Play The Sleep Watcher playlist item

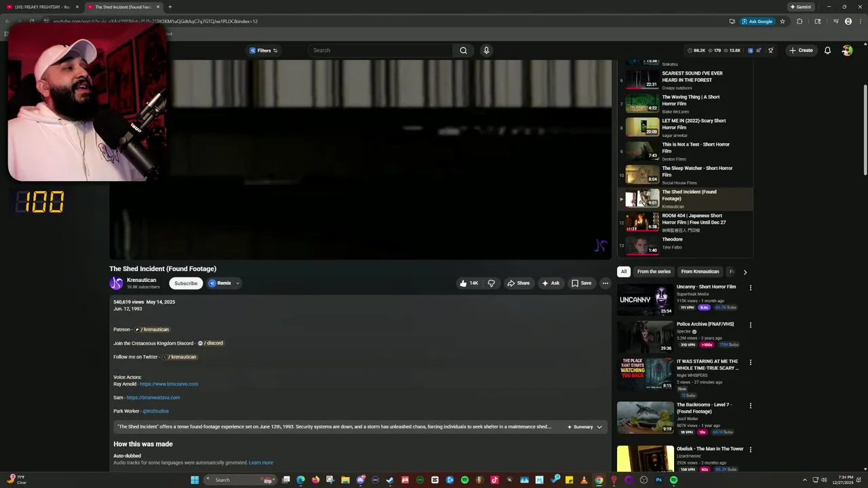[685, 175]
